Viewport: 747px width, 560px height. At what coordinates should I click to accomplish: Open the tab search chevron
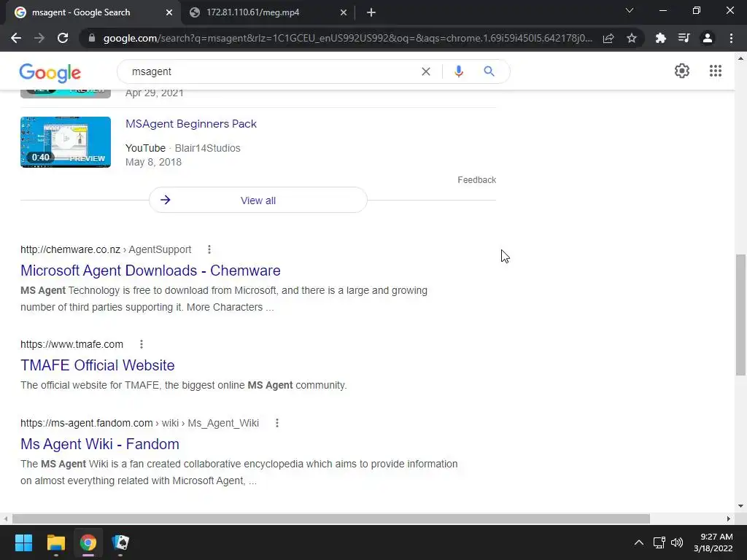630,10
